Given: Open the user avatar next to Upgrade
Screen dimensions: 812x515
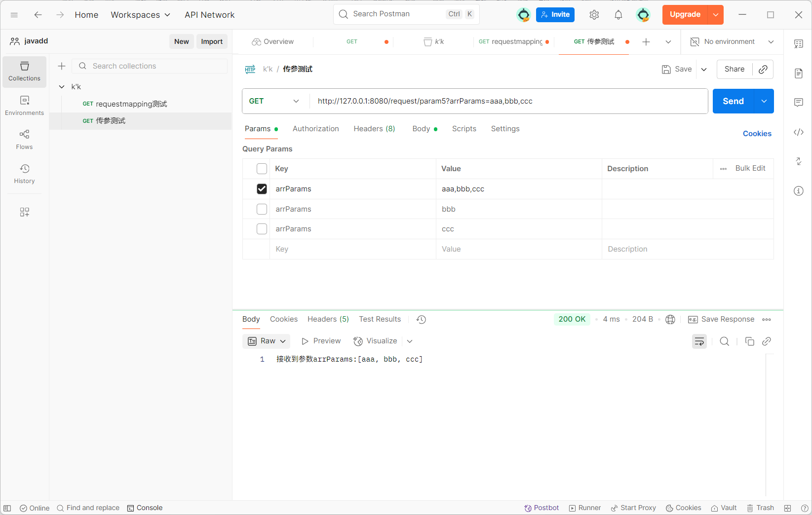Looking at the screenshot, I should point(643,15).
